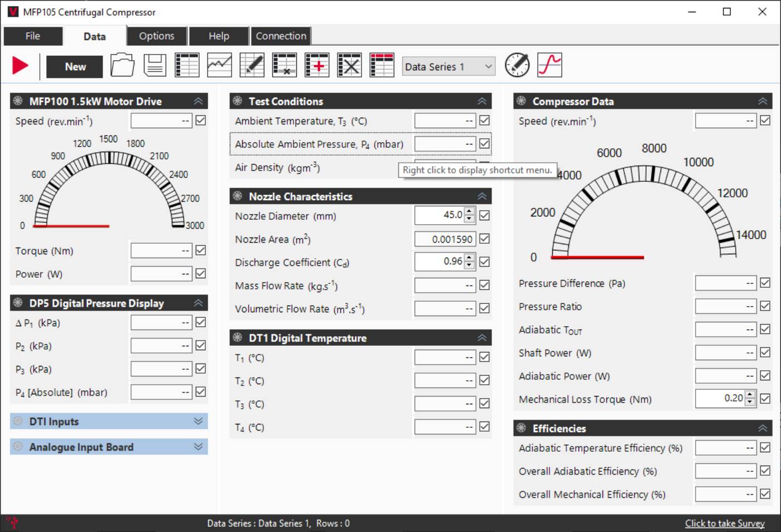781x532 pixels.
Task: Increase Nozzle Diameter with the up stepper
Action: click(x=469, y=212)
